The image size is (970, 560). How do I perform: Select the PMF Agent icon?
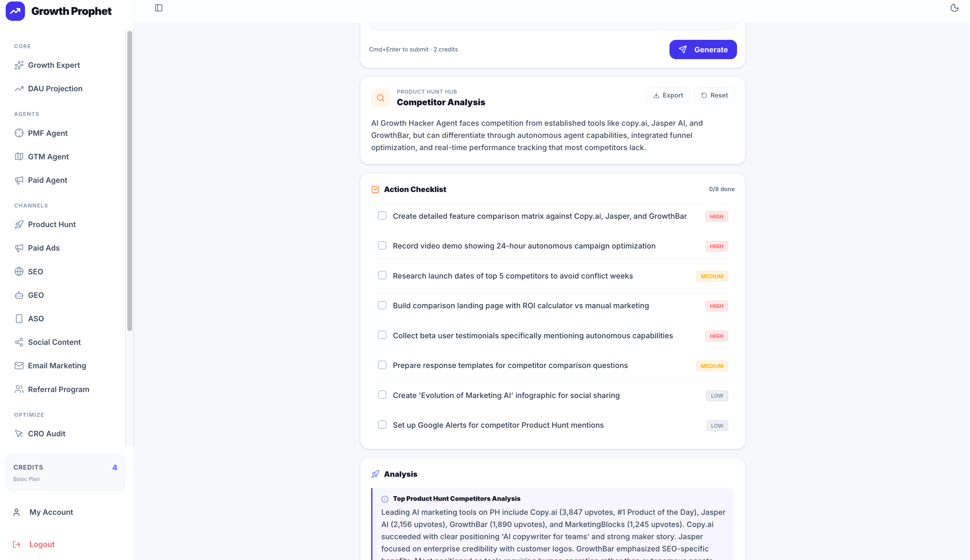tap(19, 133)
